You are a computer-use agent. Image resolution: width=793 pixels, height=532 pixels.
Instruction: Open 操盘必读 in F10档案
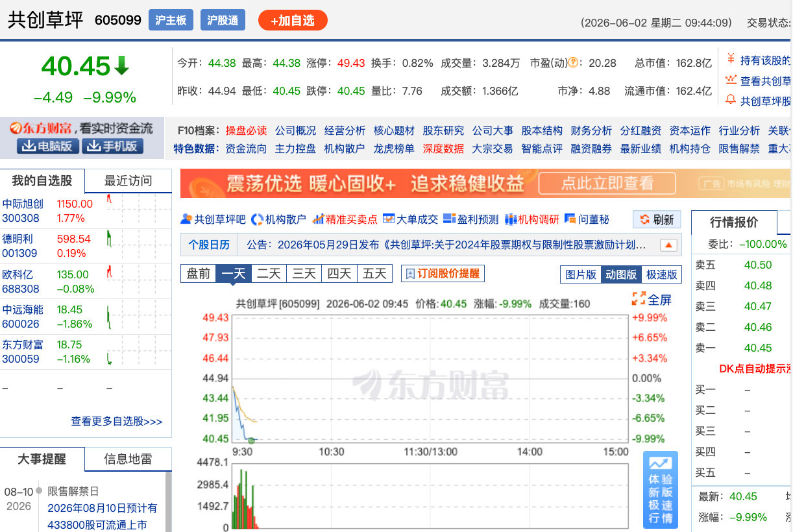click(x=246, y=130)
